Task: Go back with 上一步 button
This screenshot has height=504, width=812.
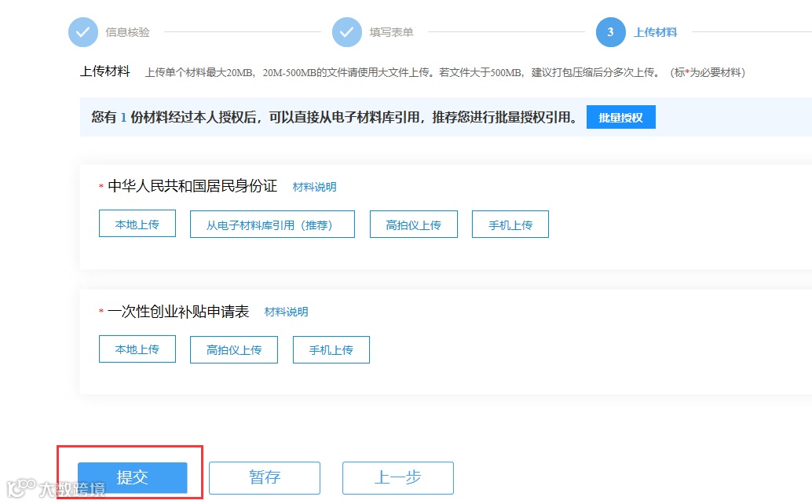Action: [x=397, y=477]
